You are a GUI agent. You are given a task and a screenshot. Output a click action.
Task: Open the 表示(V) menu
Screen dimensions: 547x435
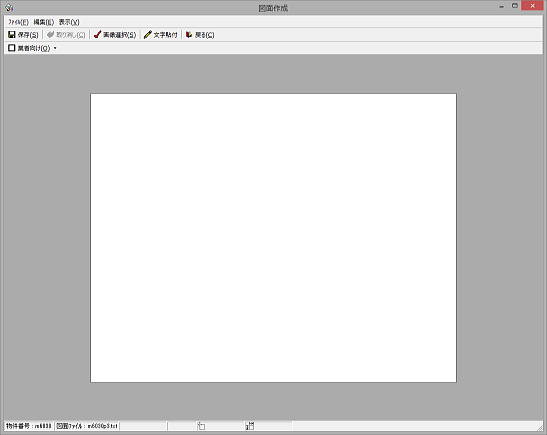pos(69,22)
